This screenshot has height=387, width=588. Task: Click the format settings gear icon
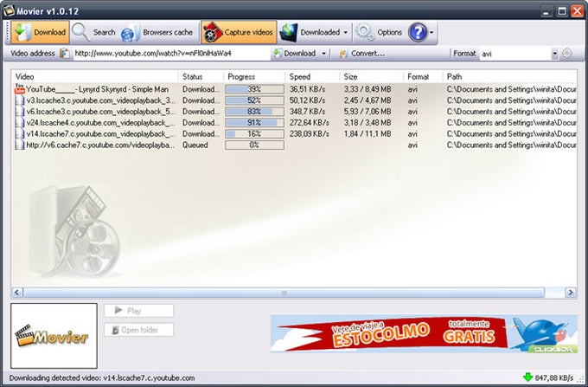pyautogui.click(x=566, y=54)
